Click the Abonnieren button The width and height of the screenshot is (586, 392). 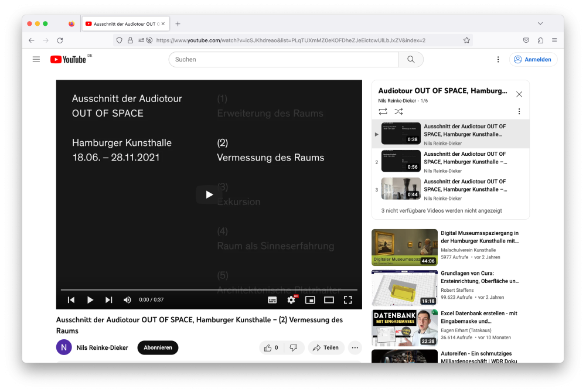pyautogui.click(x=158, y=347)
